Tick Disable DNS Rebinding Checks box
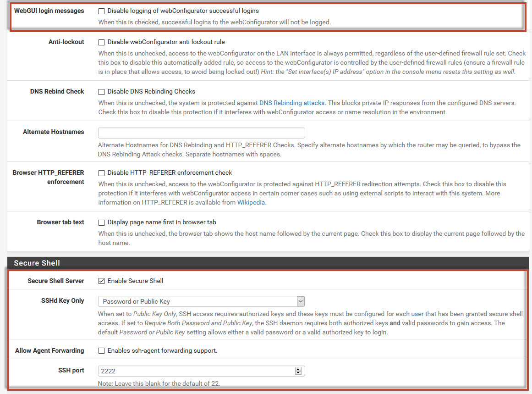 click(x=101, y=92)
